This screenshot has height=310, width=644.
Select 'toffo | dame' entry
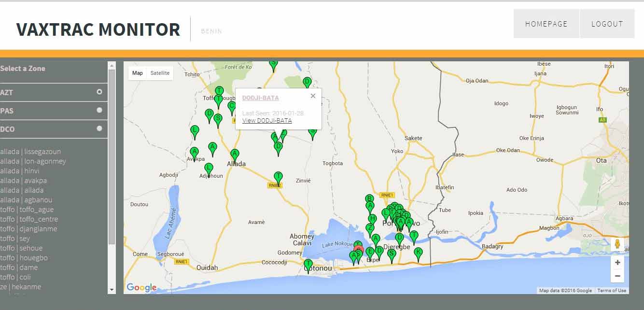[x=19, y=268]
